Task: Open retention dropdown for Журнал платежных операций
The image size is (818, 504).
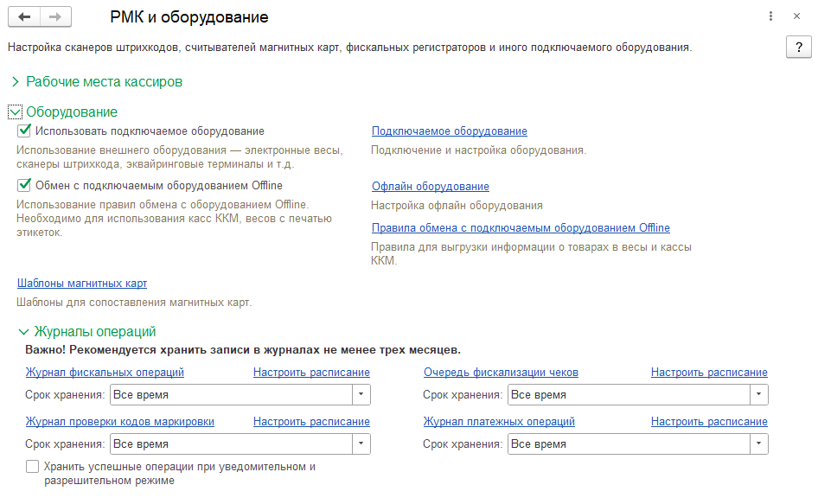Action: coord(758,444)
